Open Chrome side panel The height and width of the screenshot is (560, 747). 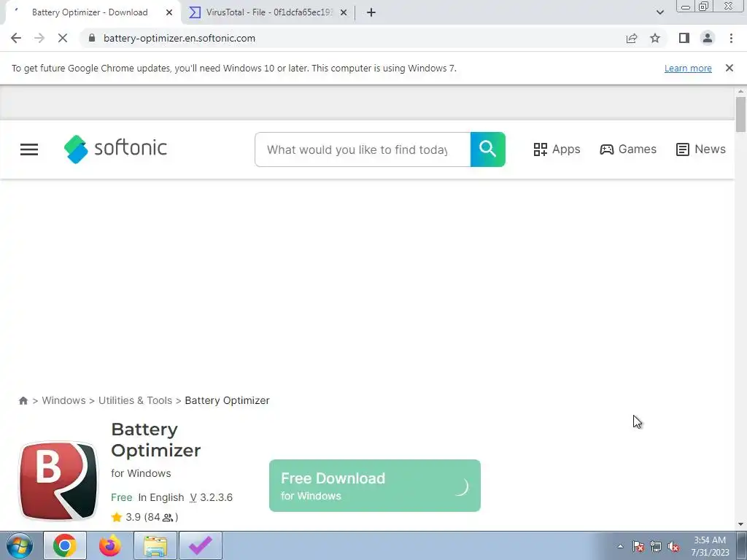pos(684,38)
